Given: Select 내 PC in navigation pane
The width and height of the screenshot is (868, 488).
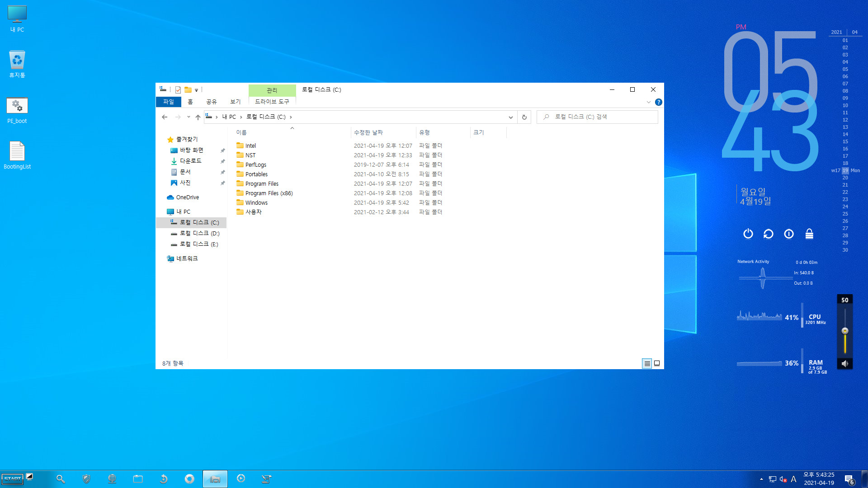Looking at the screenshot, I should click(183, 212).
